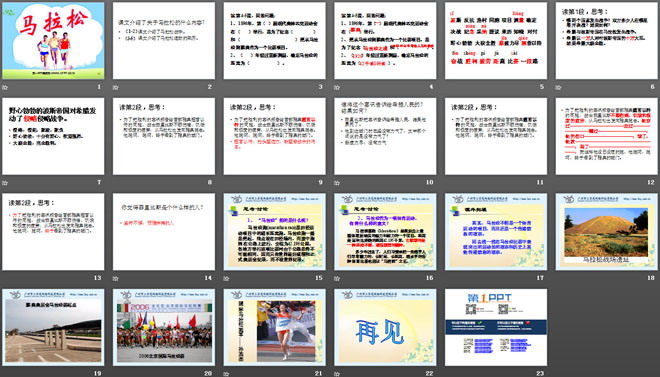660x377 pixels.
Task: Click the animation star icon under slide 16
Action: 337,278
